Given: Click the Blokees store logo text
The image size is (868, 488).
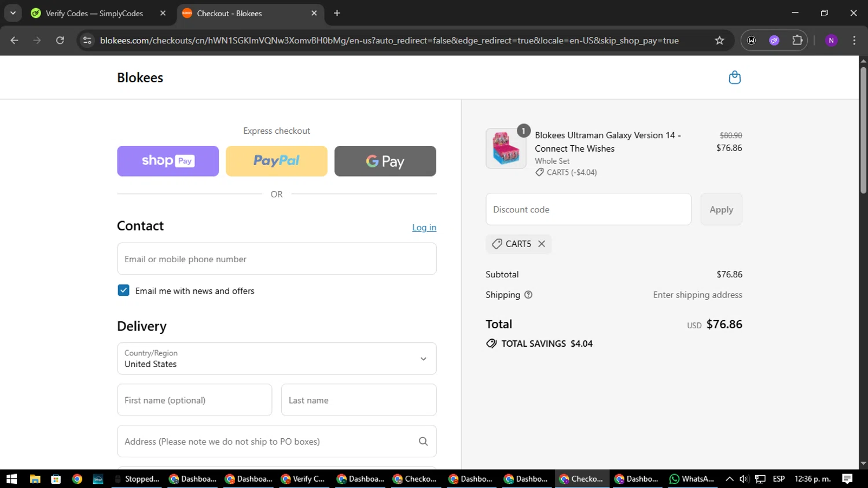Looking at the screenshot, I should [140, 78].
